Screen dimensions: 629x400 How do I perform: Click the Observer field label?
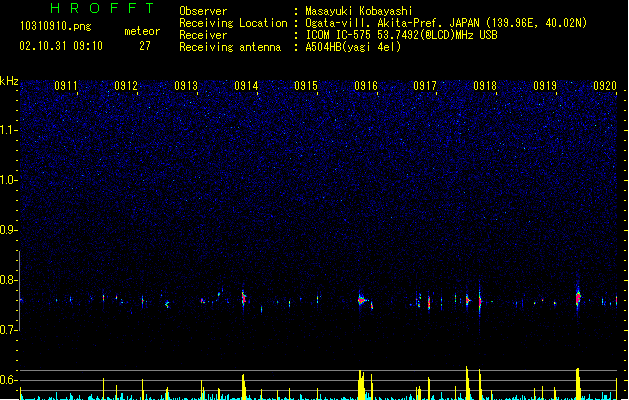(x=203, y=11)
